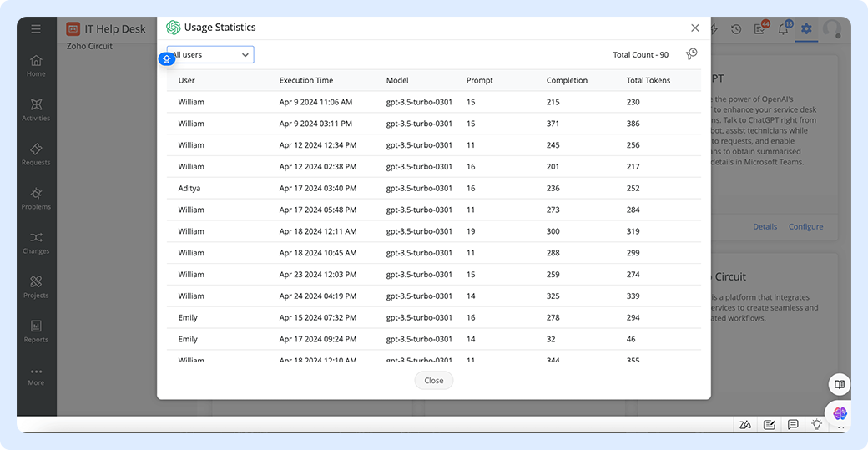Open the Zia assistant in bottom bar

point(744,425)
